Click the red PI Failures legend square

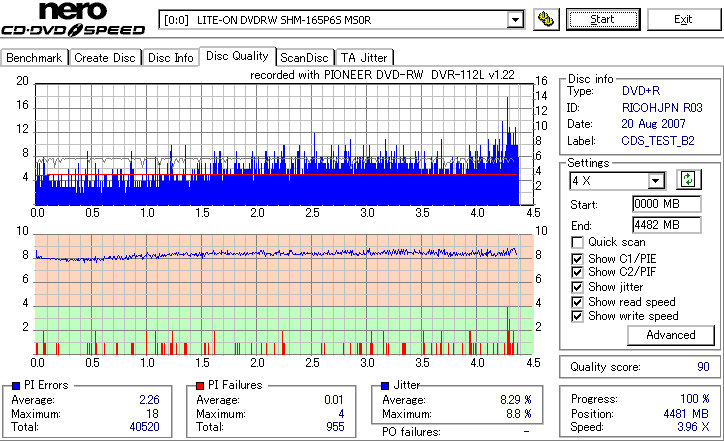(x=200, y=386)
